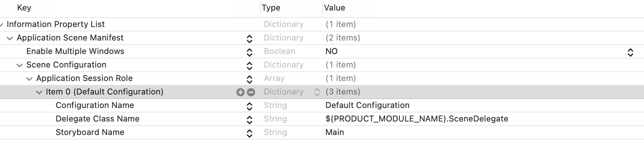
Task: Open key stepper for Scene Configuration
Action: (x=249, y=65)
